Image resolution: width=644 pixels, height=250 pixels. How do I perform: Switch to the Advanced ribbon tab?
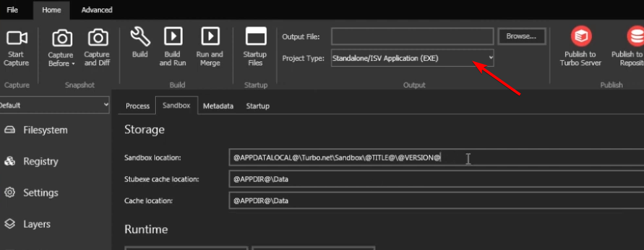[97, 10]
